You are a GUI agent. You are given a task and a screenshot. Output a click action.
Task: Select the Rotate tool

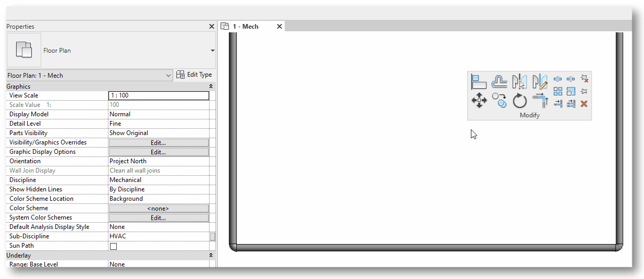[x=520, y=100]
